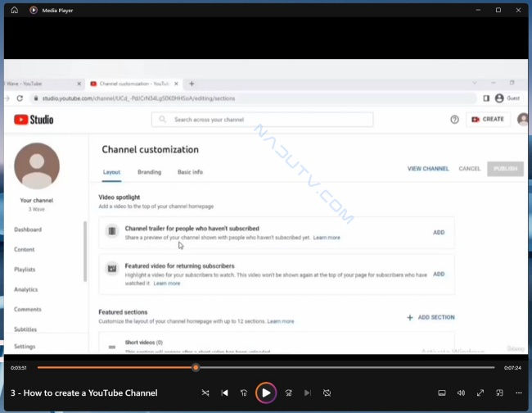
Task: Enter full screen mode
Action: pyautogui.click(x=480, y=393)
